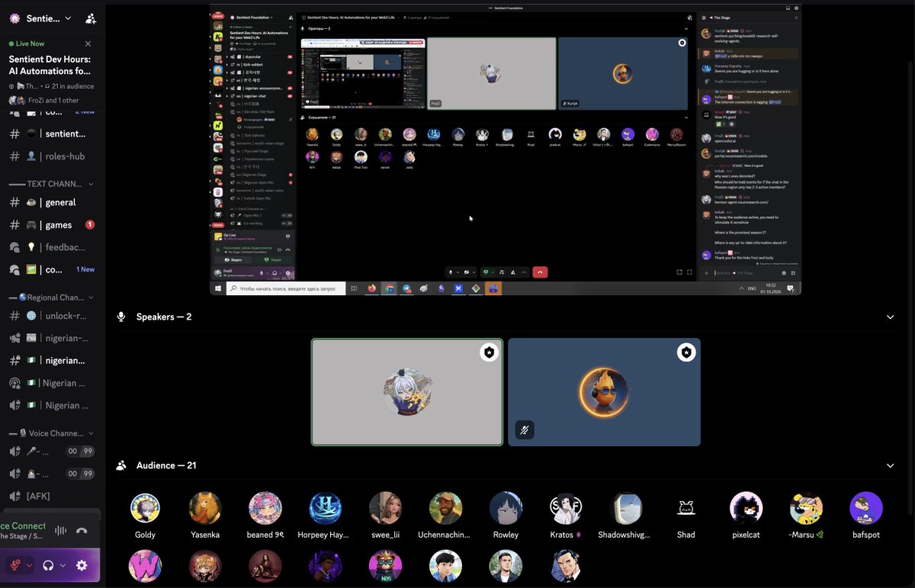Open -Marsu's audience avatar
This screenshot has width=915, height=588.
806,508
